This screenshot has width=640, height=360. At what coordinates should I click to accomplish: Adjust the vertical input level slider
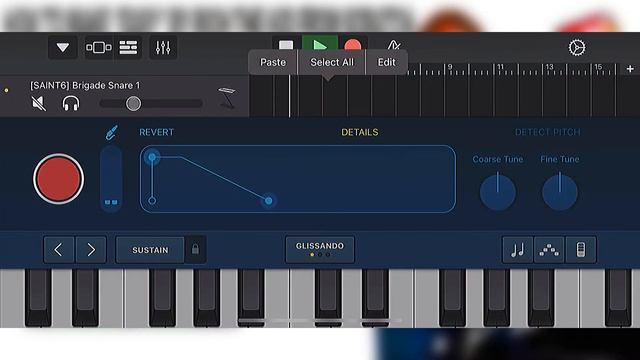coord(111,179)
